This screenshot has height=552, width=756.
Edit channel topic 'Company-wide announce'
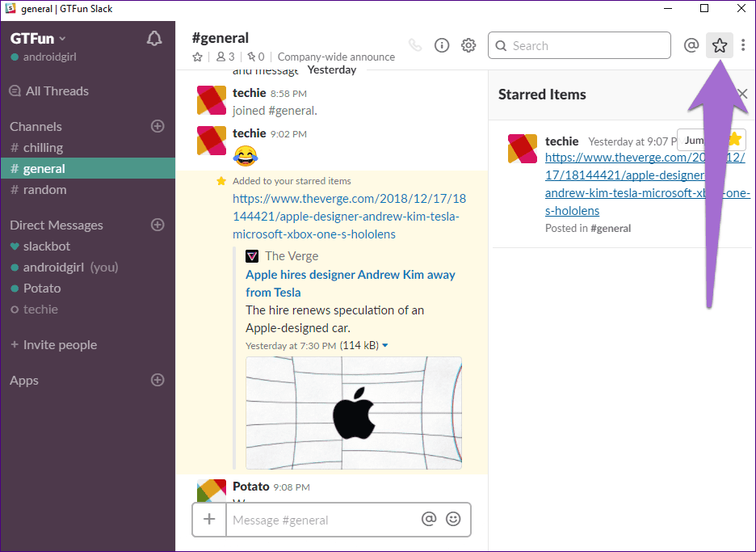pyautogui.click(x=336, y=57)
